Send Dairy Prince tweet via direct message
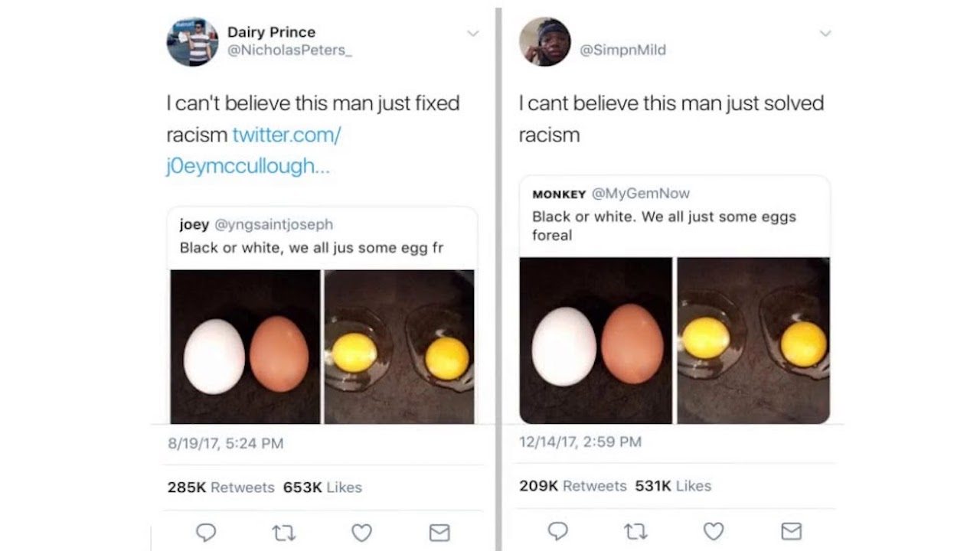Viewport: 980px width, 551px height. (439, 533)
